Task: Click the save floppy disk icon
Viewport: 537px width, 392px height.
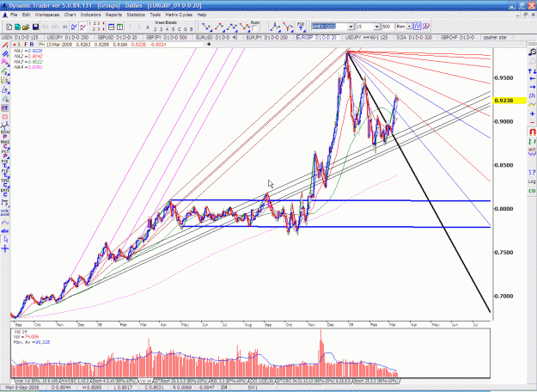Action: click(35, 27)
